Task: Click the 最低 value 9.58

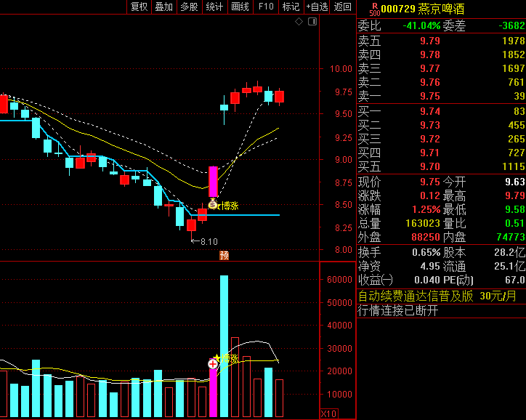Action: pyautogui.click(x=515, y=210)
